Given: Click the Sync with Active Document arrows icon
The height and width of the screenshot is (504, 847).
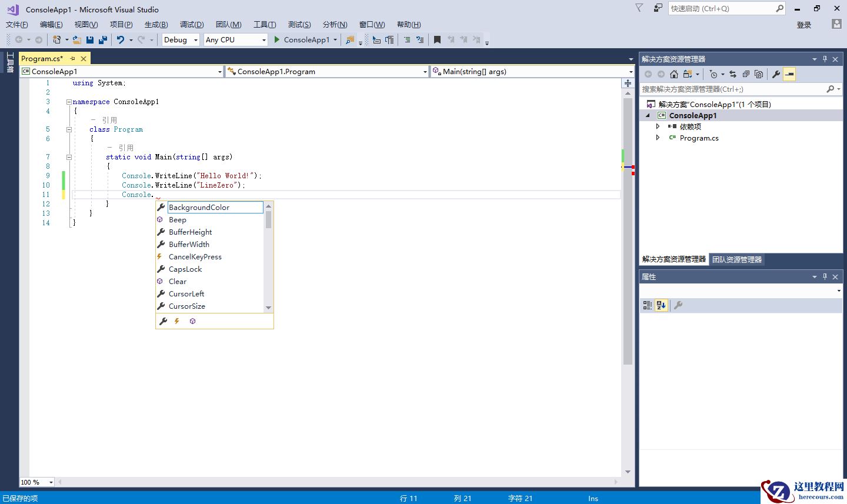Looking at the screenshot, I should pyautogui.click(x=733, y=74).
